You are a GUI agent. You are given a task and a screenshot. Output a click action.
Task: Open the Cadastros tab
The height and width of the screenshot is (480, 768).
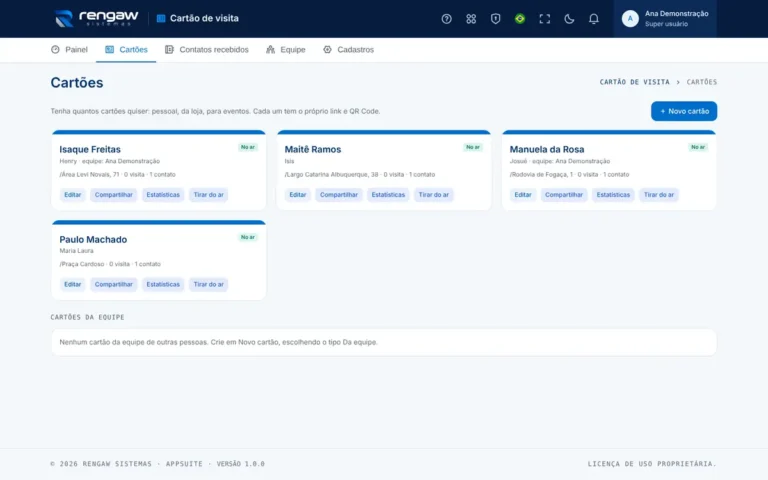tap(348, 49)
